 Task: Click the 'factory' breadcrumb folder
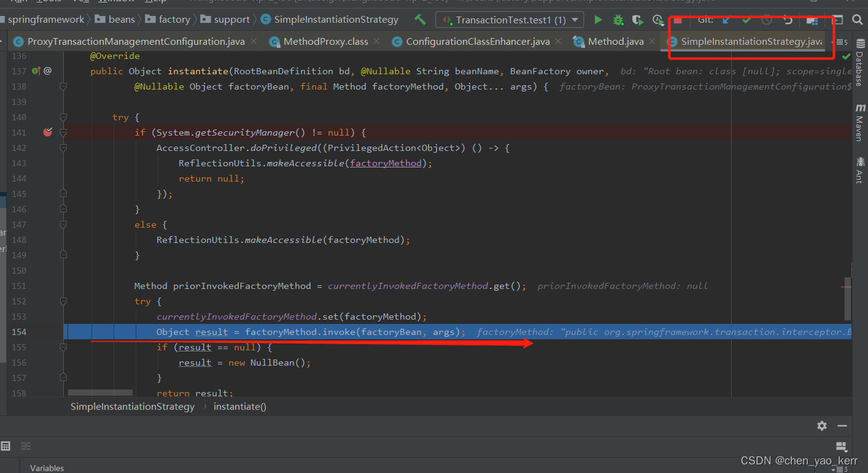point(168,20)
